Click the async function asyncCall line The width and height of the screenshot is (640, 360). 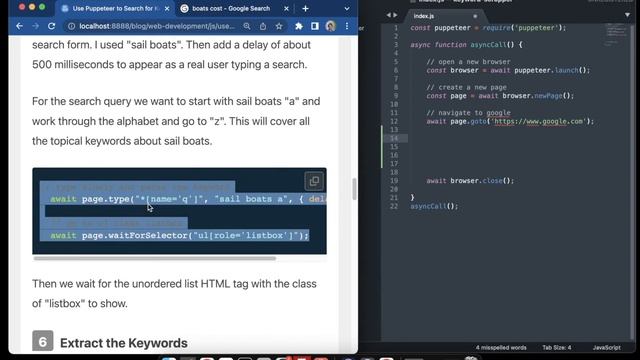pyautogui.click(x=466, y=45)
